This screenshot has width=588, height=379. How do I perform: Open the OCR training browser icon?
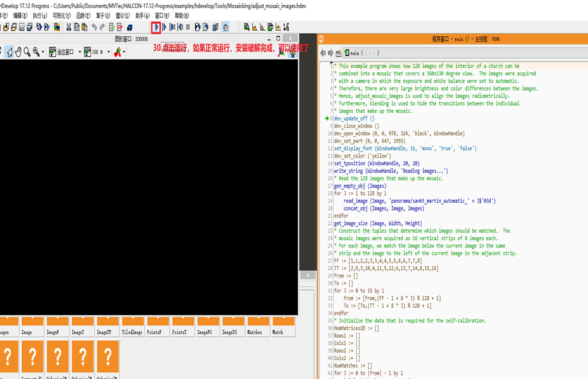point(286,27)
